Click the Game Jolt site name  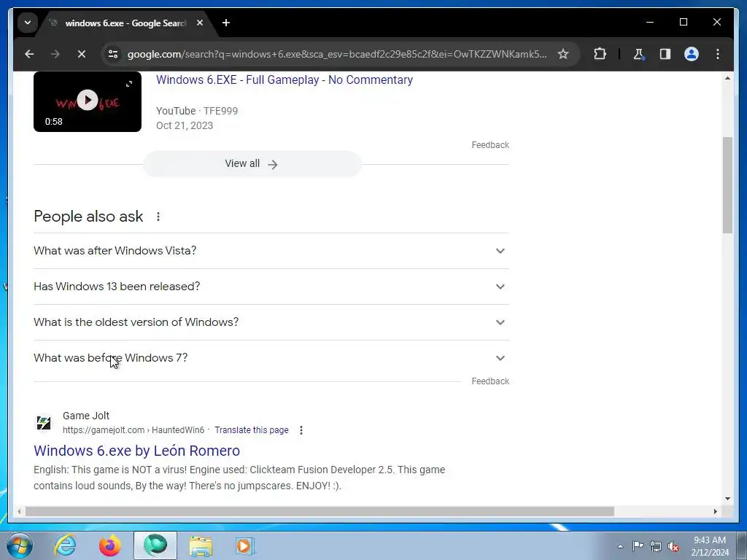(86, 416)
